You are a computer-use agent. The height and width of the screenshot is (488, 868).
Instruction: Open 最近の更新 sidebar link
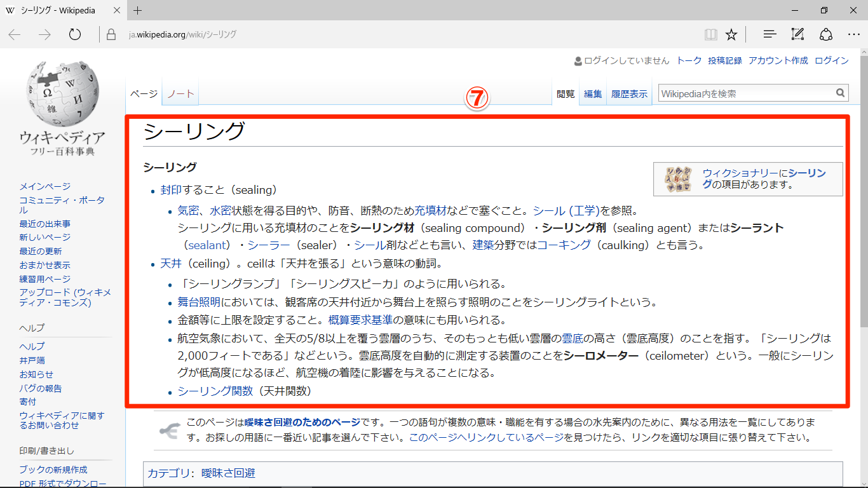41,251
